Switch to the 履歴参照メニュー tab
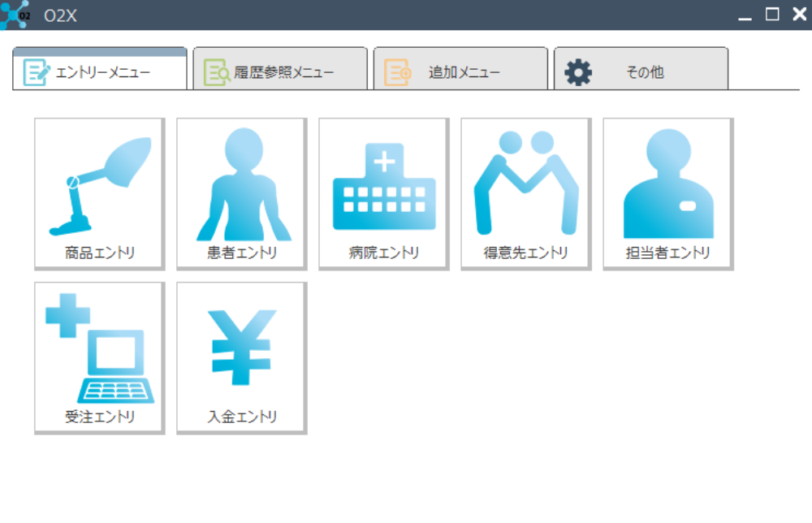 tap(280, 70)
